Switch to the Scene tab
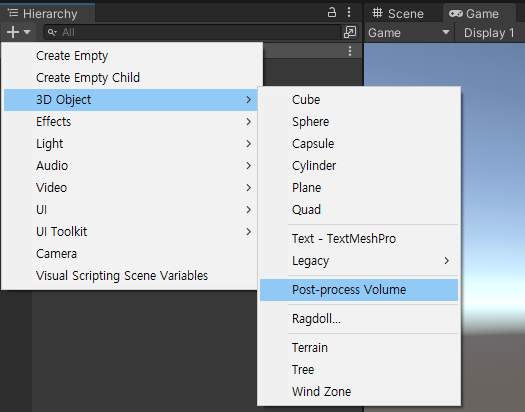Image resolution: width=525 pixels, height=412 pixels. (398, 14)
